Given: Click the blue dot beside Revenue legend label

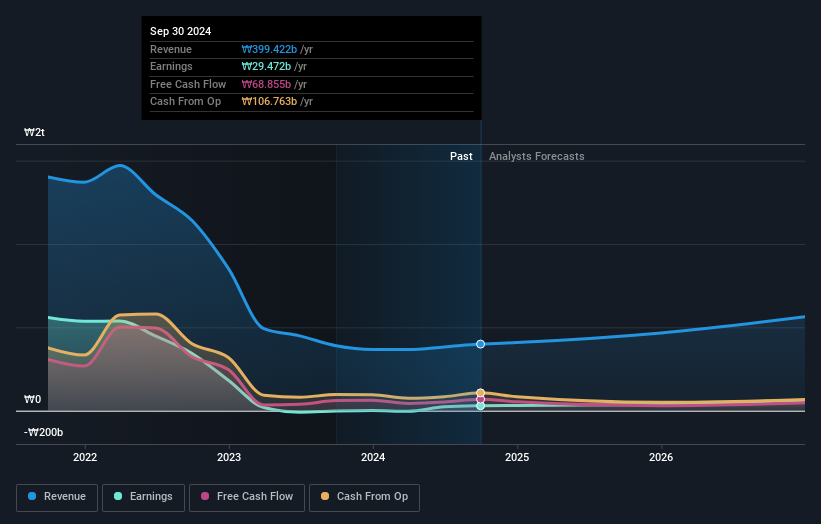Looking at the screenshot, I should tap(33, 497).
